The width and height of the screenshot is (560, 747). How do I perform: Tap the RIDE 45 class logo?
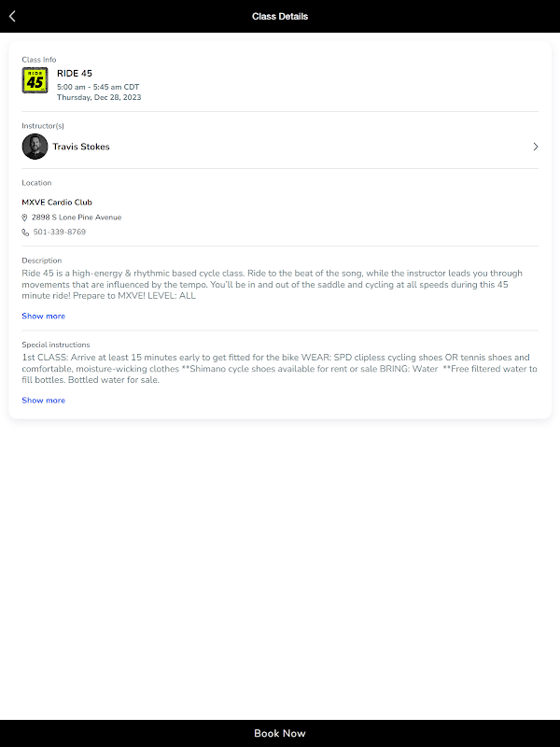[x=35, y=81]
